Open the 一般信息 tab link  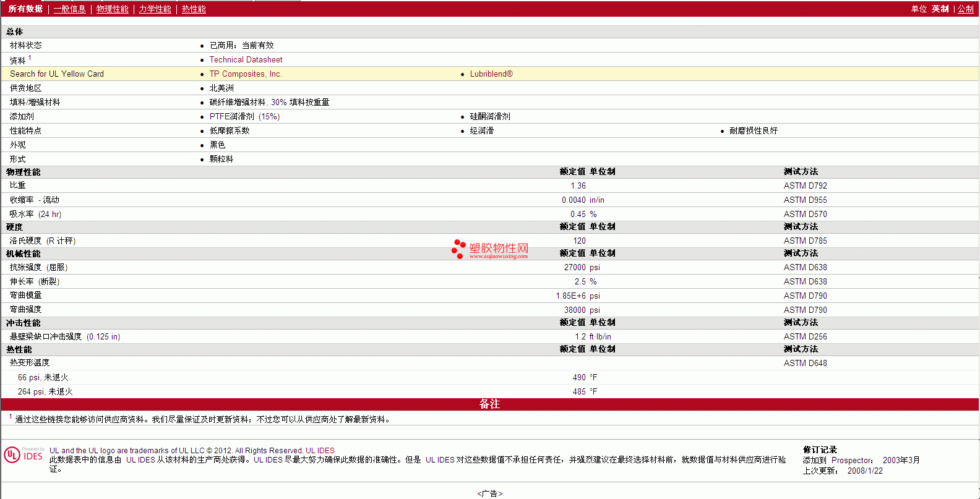pos(70,9)
